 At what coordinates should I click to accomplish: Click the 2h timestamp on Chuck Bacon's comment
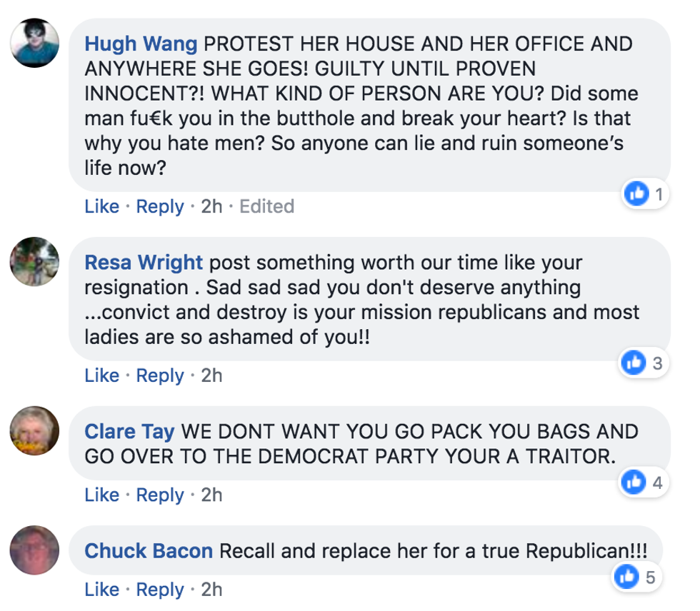(x=211, y=590)
